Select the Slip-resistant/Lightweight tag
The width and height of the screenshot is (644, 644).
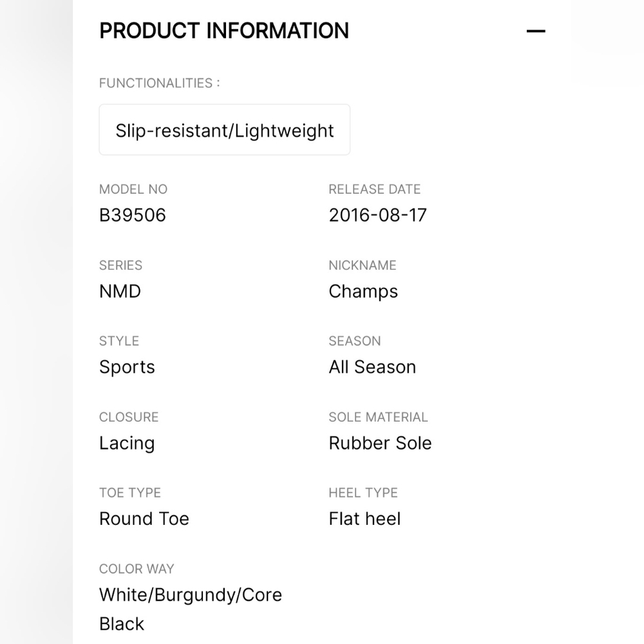(x=224, y=130)
